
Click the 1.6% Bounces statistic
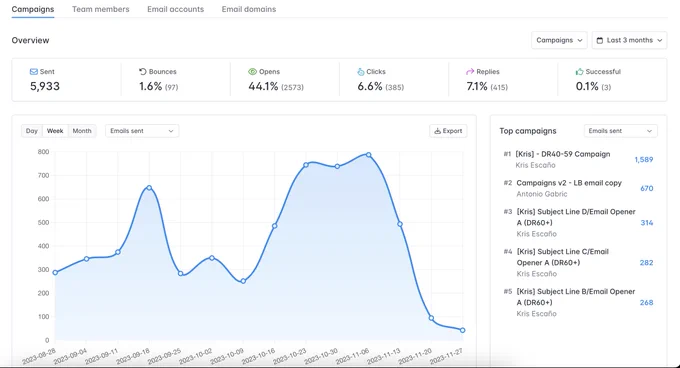pos(150,86)
